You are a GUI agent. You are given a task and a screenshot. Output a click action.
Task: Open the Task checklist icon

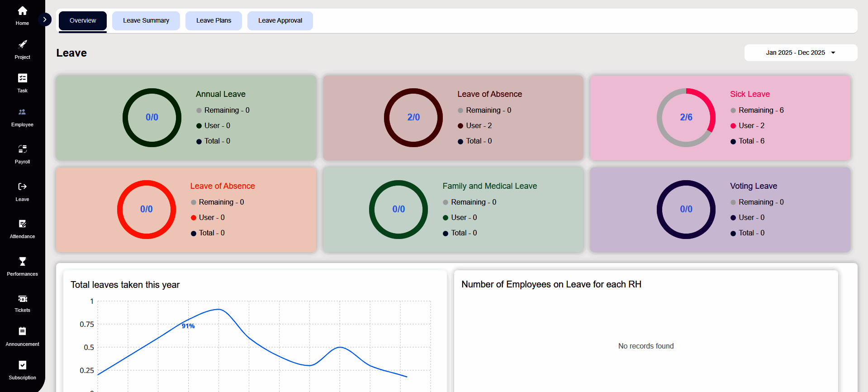(x=22, y=78)
